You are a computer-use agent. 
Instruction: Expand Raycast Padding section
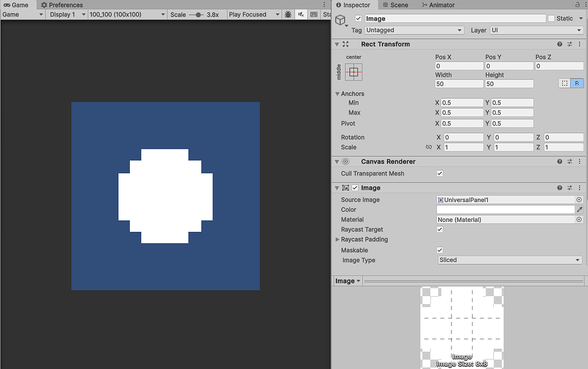coord(338,239)
